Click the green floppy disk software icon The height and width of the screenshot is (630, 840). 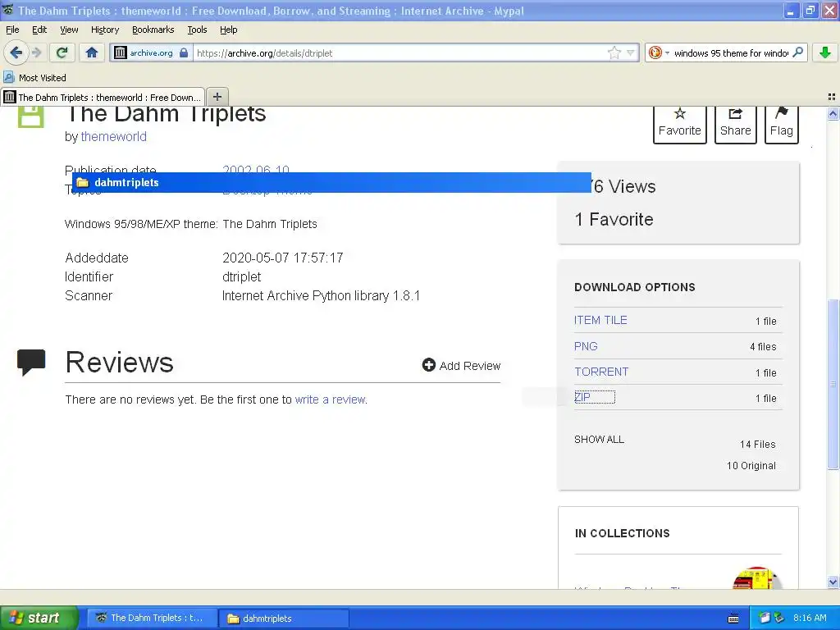[x=31, y=116]
